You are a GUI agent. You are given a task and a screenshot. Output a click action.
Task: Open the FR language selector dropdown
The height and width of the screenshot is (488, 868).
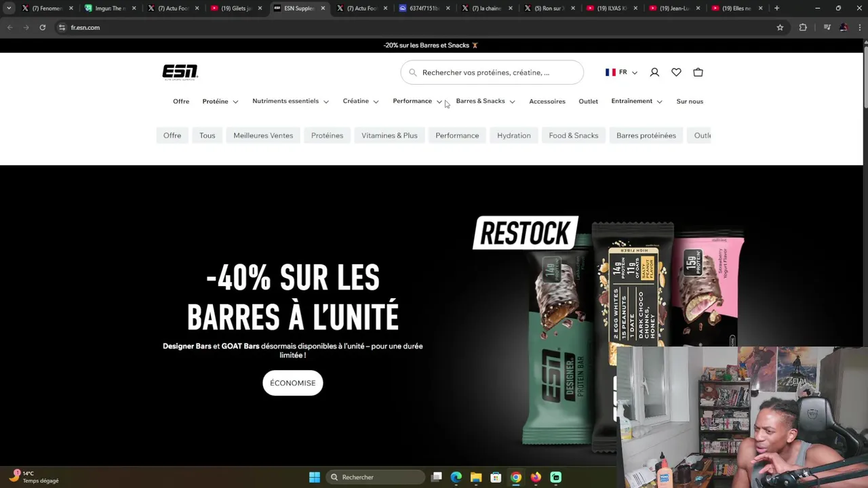pyautogui.click(x=622, y=73)
